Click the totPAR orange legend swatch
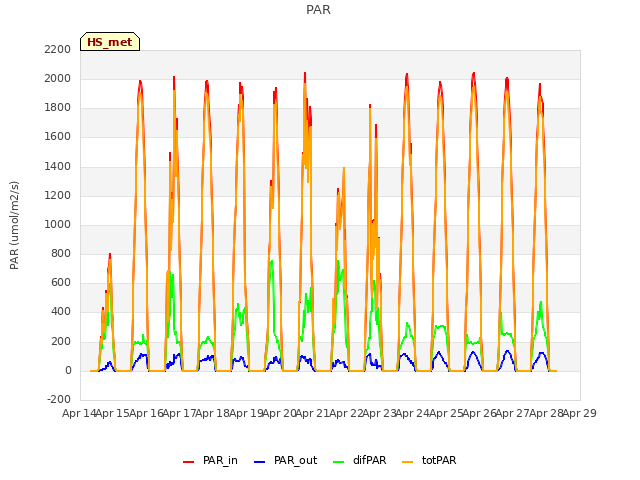 [x=408, y=461]
